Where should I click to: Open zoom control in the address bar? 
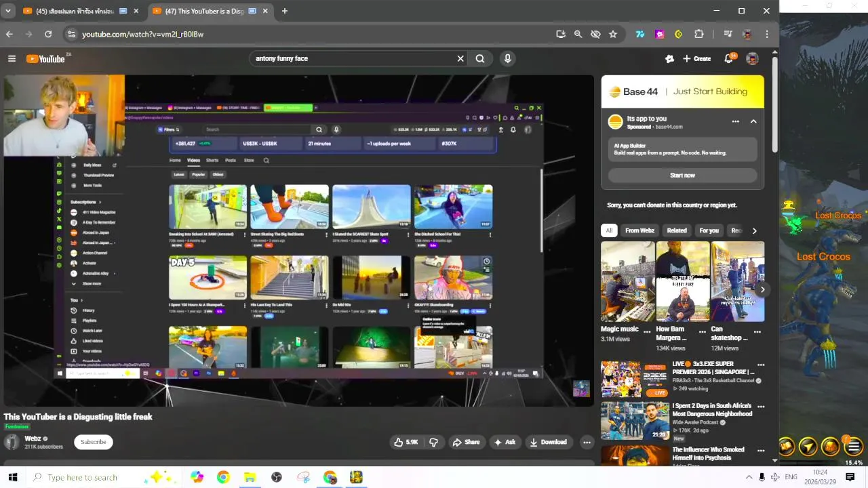click(x=578, y=34)
